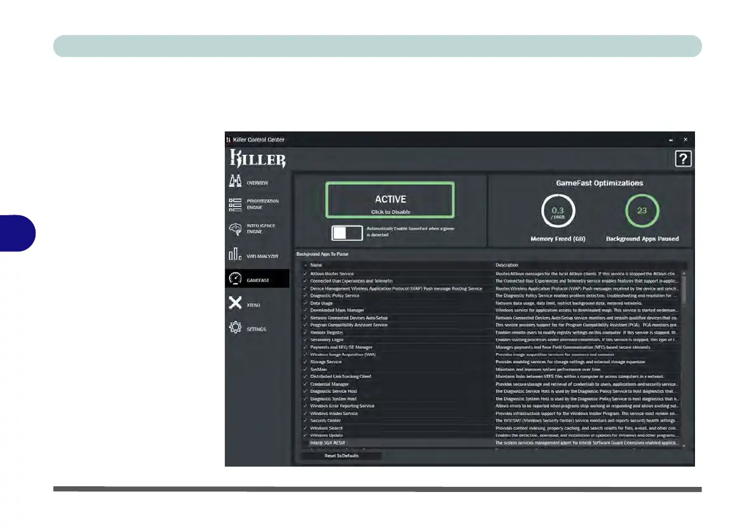Select Network Connected Devices Auto-Setup row
This screenshot has height=532, width=756.
[x=491, y=318]
